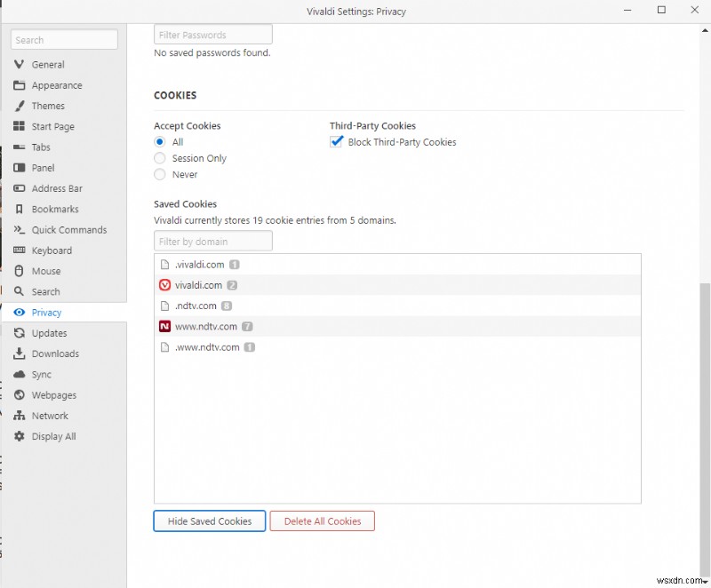Click the Filter by domain field
The width and height of the screenshot is (711, 588).
pos(212,241)
